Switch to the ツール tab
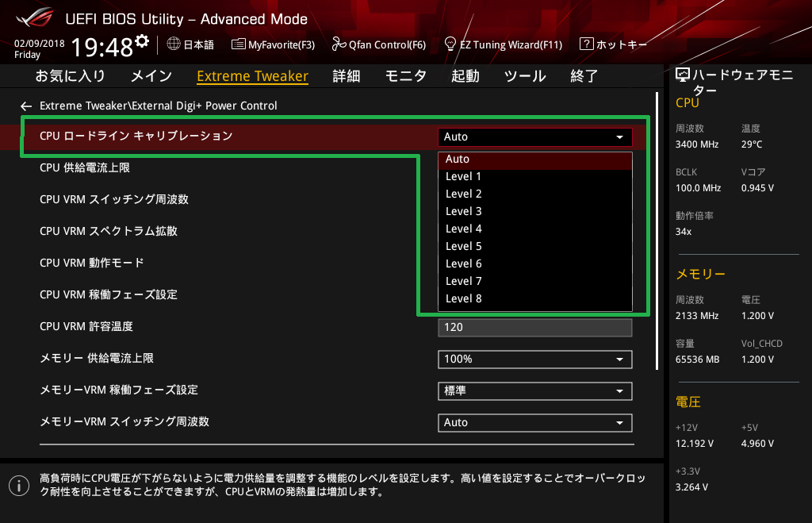This screenshot has width=812, height=523. tap(525, 76)
